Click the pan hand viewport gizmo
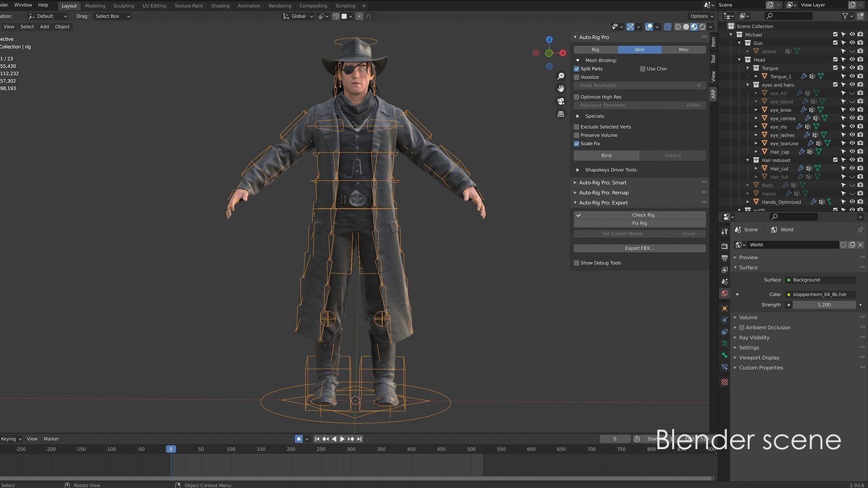Screen dimensions: 868x488 tap(561, 89)
